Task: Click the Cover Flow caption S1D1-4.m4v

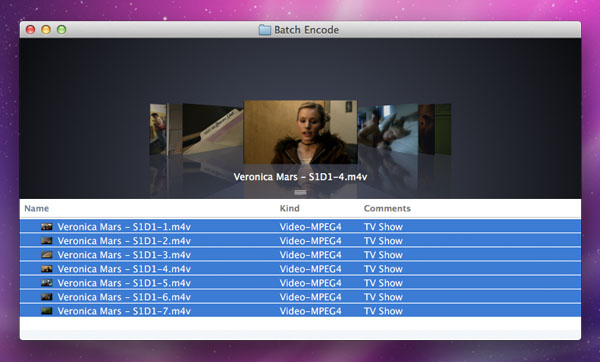Action: tap(300, 177)
